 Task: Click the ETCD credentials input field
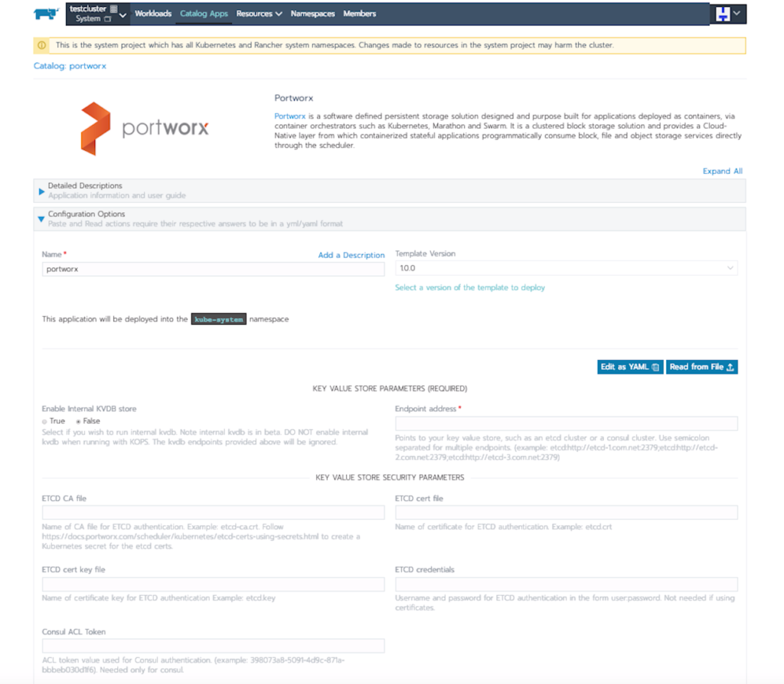coord(566,584)
